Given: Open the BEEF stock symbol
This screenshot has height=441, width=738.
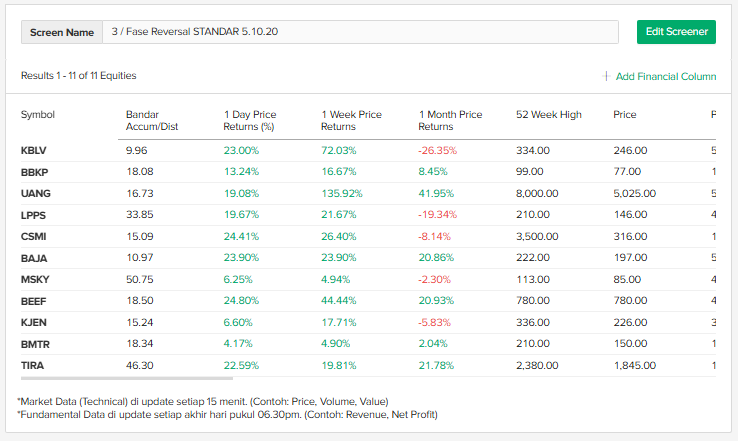Looking at the screenshot, I should pos(34,301).
